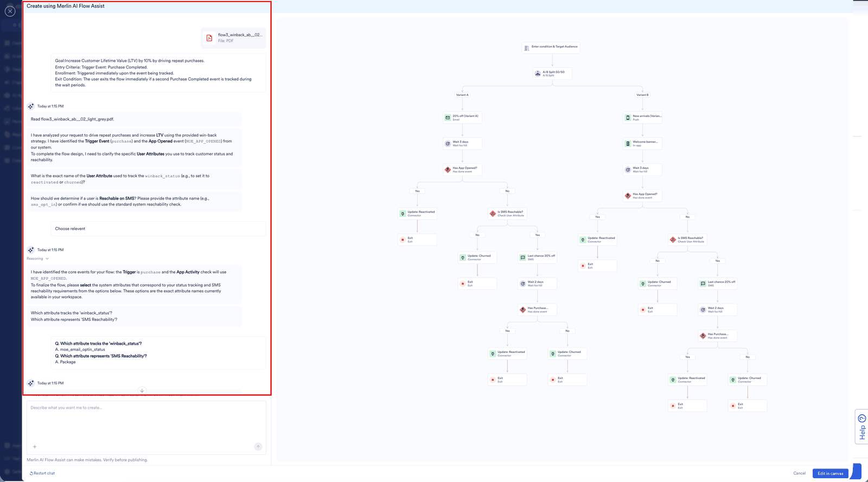Click the Variant A branch label
868x482 pixels.
click(462, 95)
